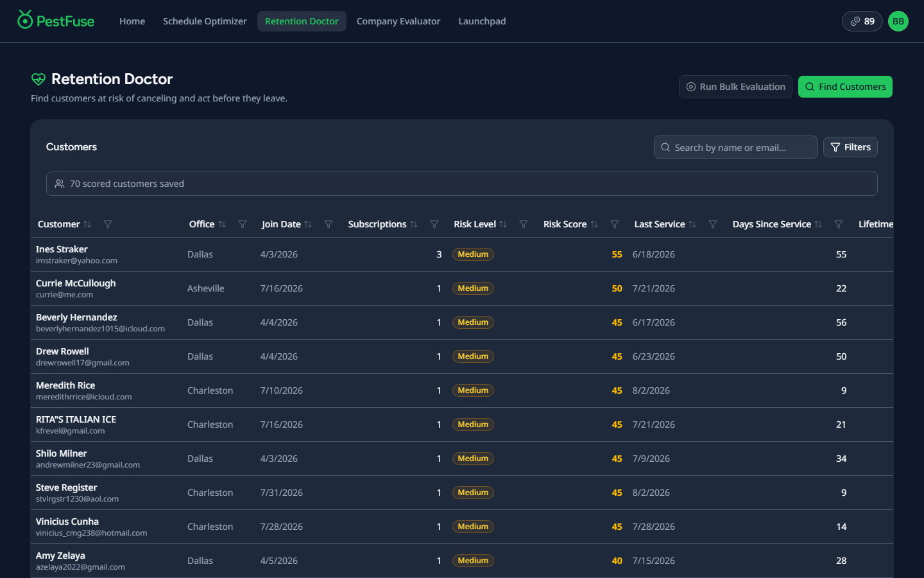Click Medium risk badge for Ines Straker
The width and height of the screenshot is (924, 578).
pyautogui.click(x=473, y=254)
